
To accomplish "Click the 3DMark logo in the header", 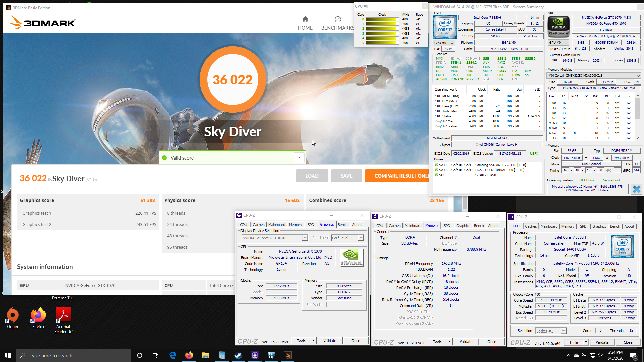I will pyautogui.click(x=43, y=22).
